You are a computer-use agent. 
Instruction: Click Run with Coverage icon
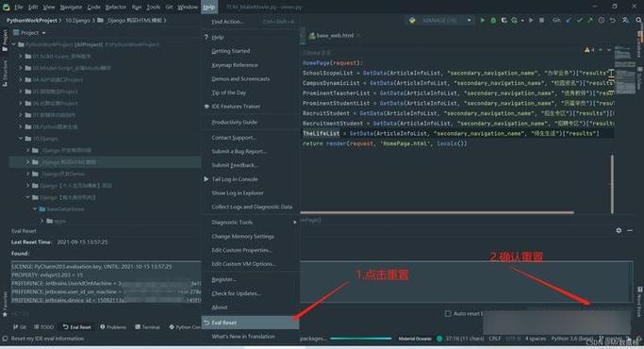pyautogui.click(x=504, y=20)
